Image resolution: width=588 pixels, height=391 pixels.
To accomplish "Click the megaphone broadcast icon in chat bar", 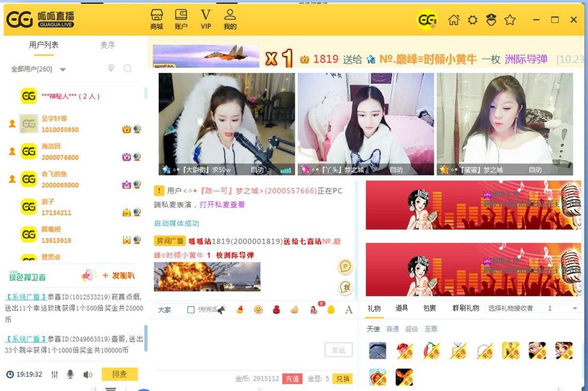I will pos(222,310).
